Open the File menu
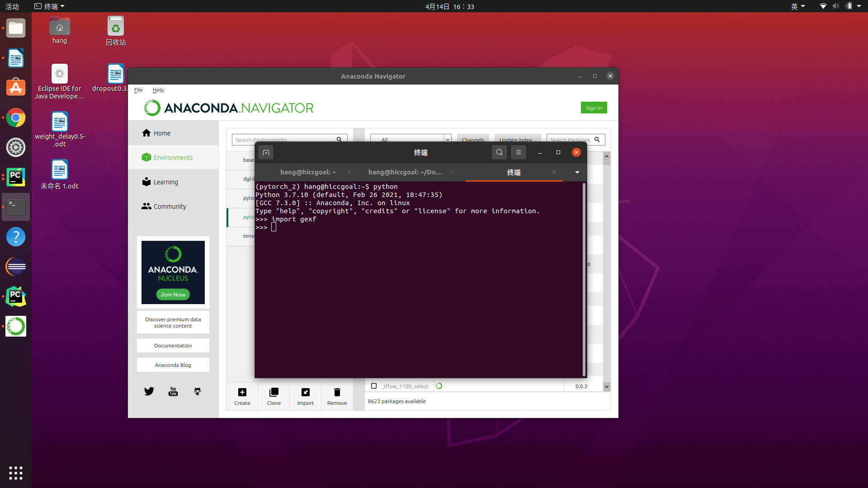This screenshot has height=488, width=868. [x=138, y=90]
